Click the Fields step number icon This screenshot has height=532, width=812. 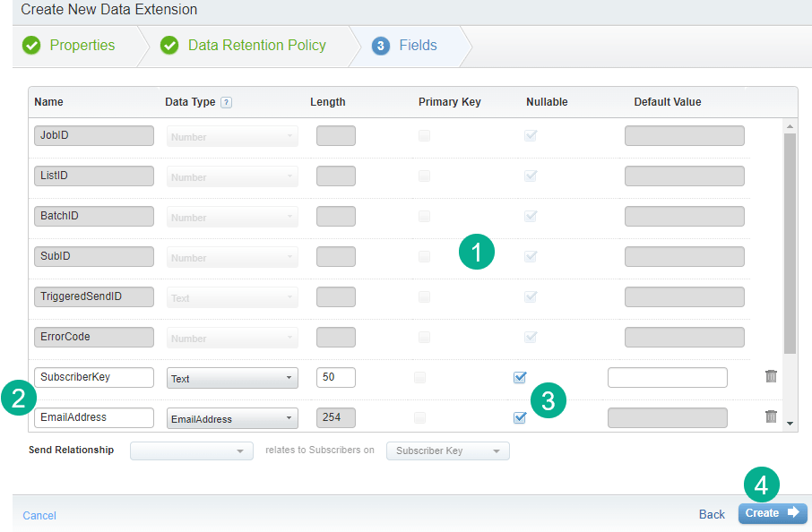381,46
